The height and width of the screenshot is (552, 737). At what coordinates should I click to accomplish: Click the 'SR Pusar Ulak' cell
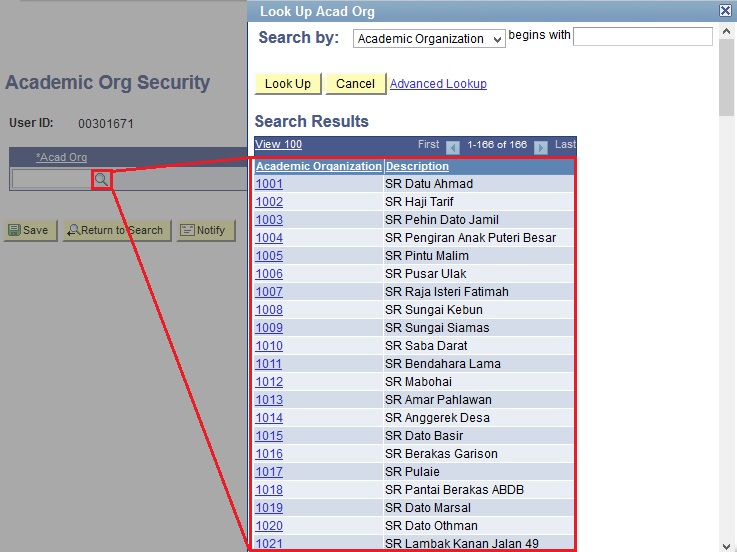(478, 274)
